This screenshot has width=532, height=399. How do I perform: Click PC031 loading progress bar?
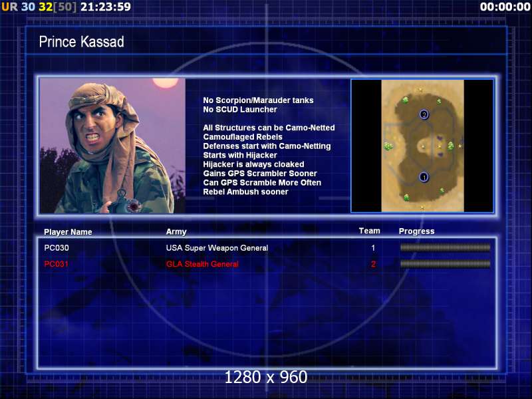[x=445, y=263]
